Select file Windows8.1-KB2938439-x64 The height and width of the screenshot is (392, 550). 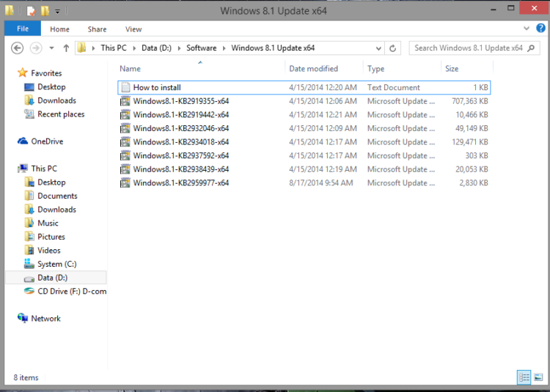point(304,169)
